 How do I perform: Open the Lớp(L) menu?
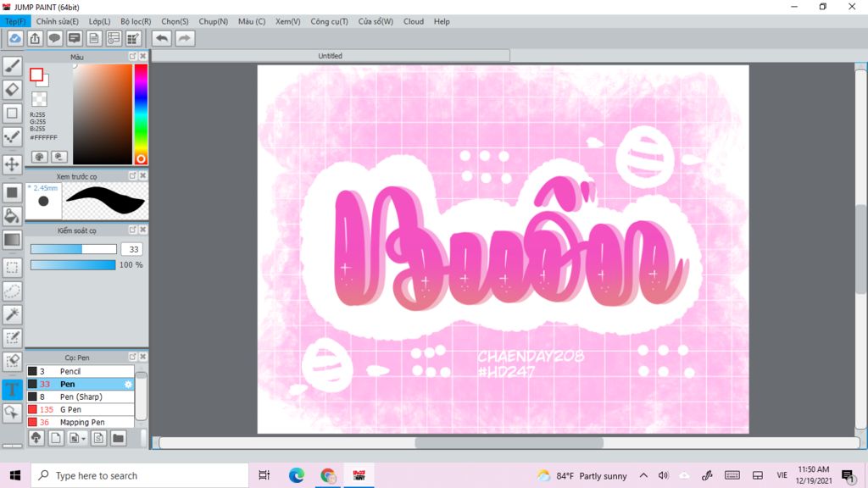click(100, 21)
